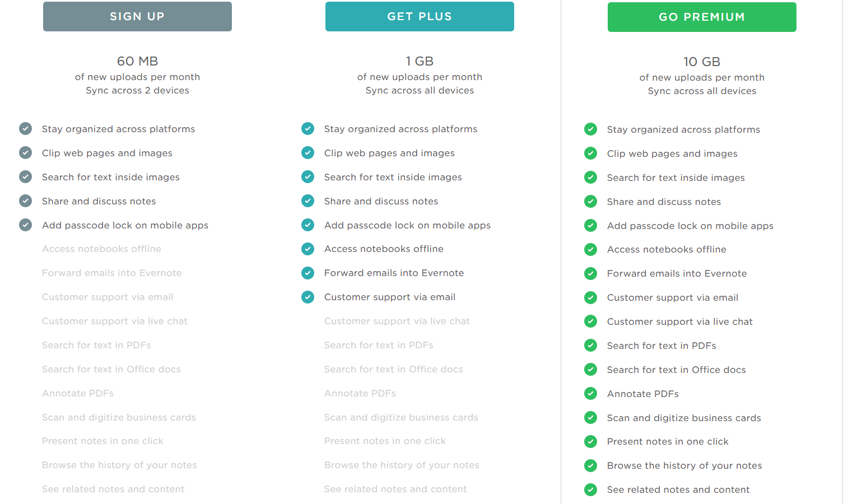Click Search for text inside images checkmark under Premium
Screen dimensions: 848x504
coord(590,177)
